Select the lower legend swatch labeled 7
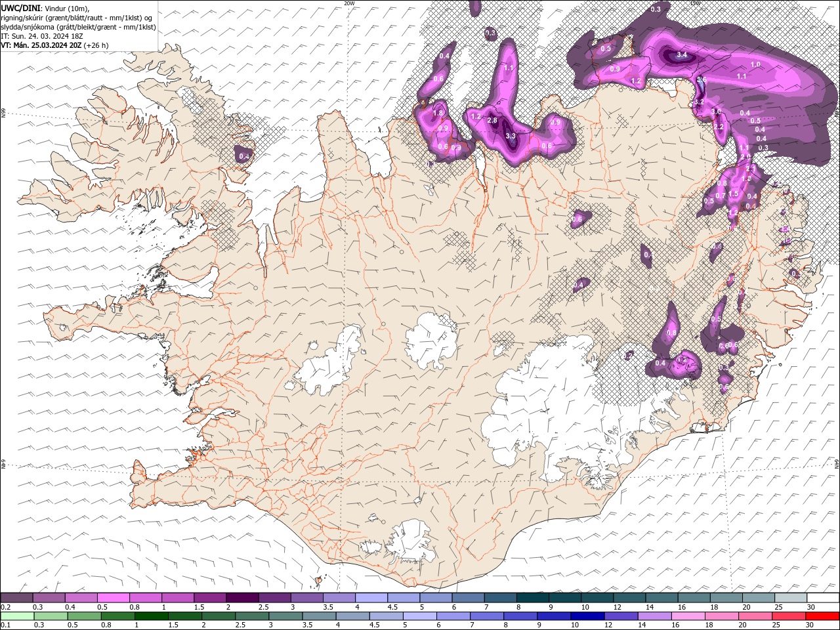The height and width of the screenshot is (630, 840). [x=487, y=616]
